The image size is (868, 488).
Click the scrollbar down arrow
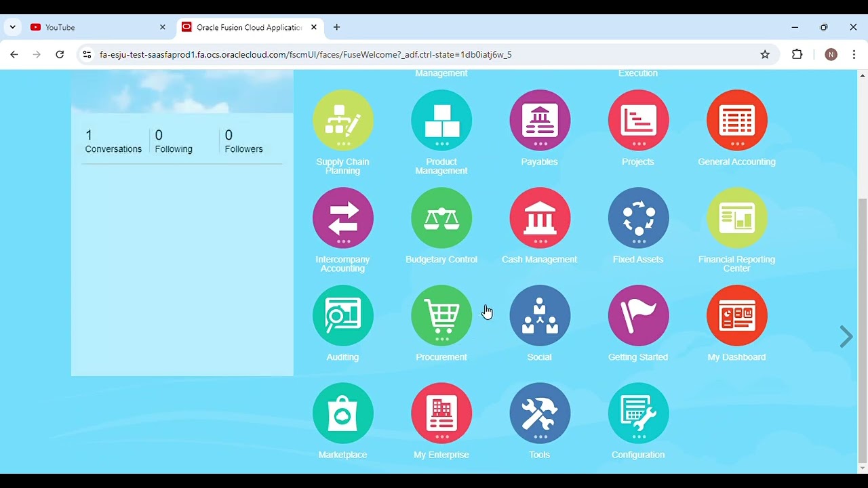pos(863,468)
